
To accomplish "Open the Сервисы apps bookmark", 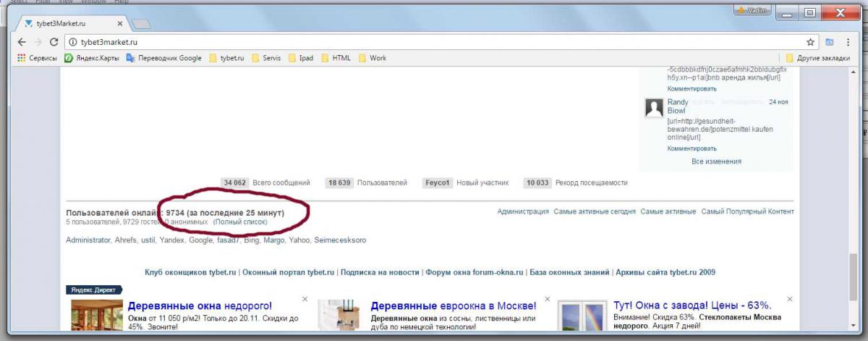I will coord(37,58).
